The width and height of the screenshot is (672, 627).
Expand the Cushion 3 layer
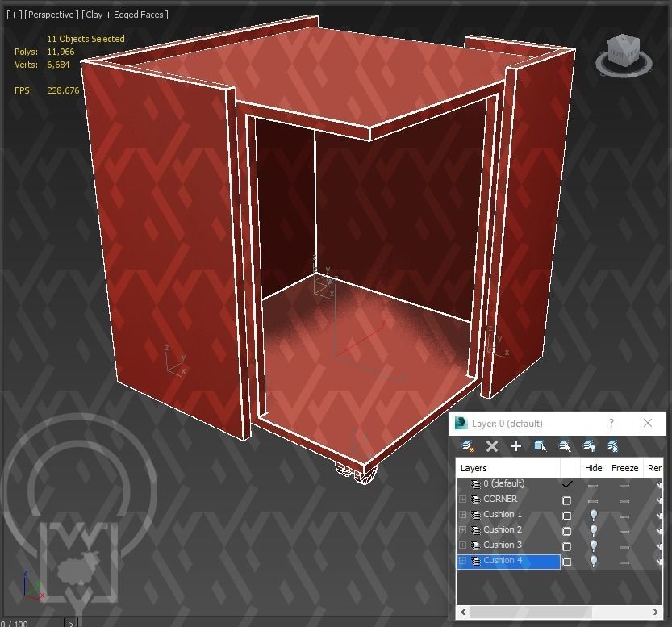[x=462, y=545]
